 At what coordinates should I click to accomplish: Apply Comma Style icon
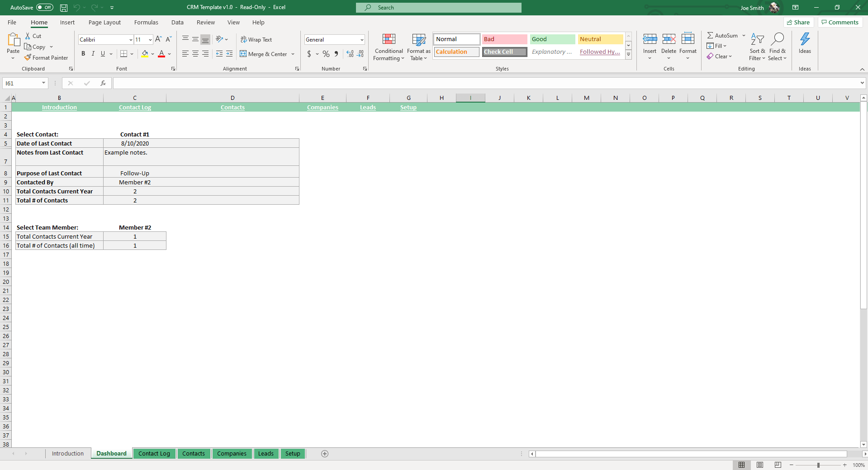[336, 54]
